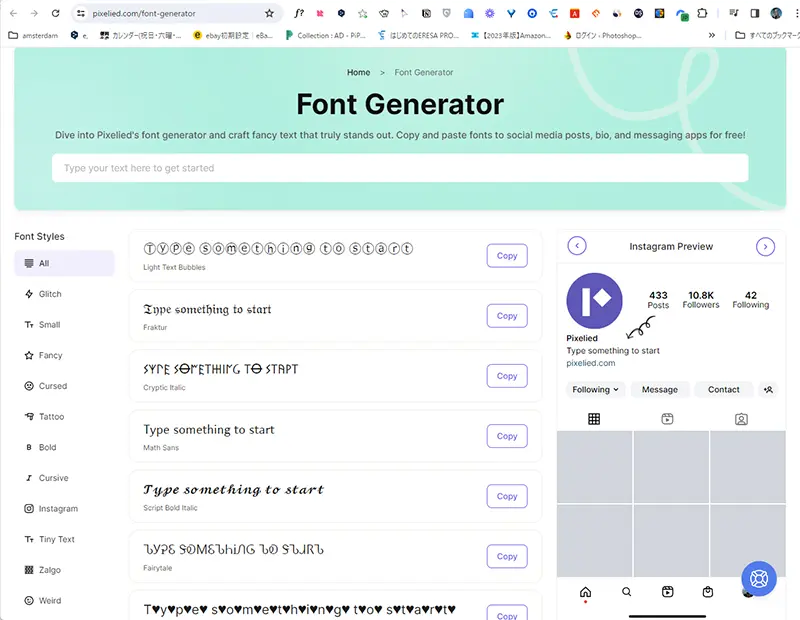Screen dimensions: 800x620
Task: Click the Message button in preview
Action: [660, 389]
